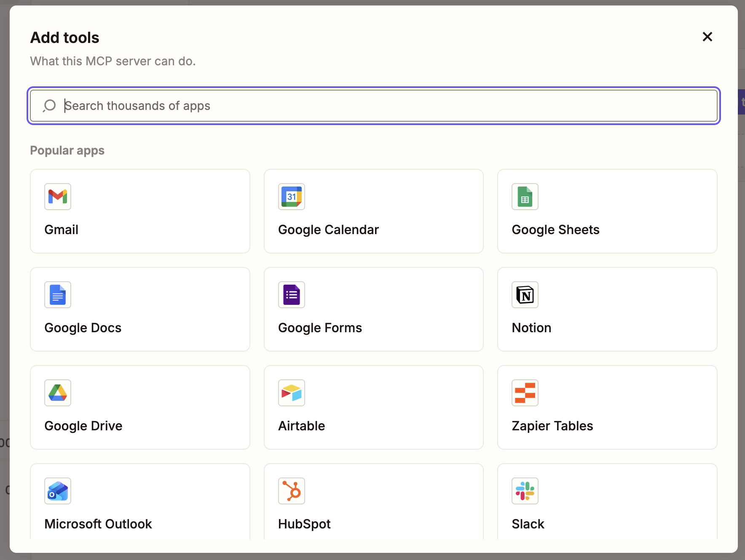Click the magnifying glass search icon
745x560 pixels.
click(49, 106)
